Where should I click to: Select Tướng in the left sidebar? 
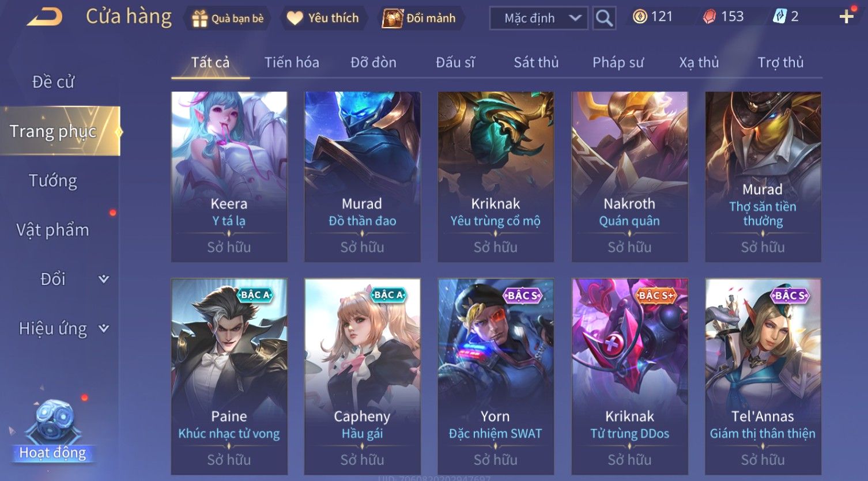coord(53,181)
